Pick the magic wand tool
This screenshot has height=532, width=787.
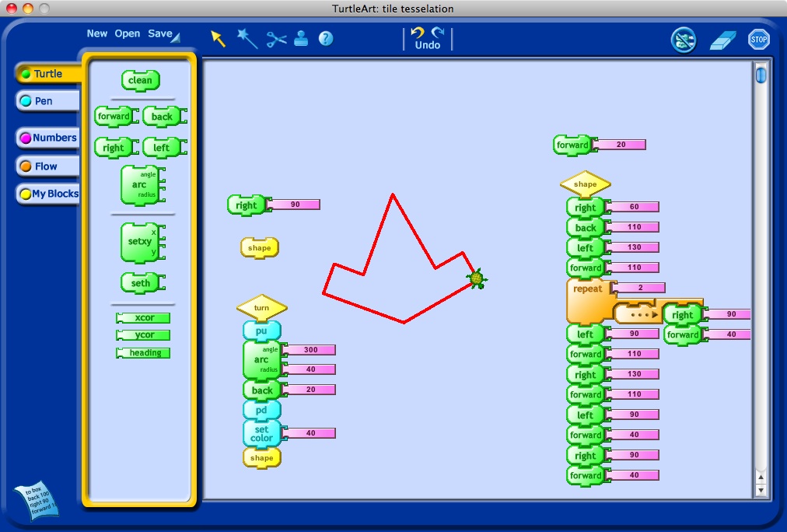(247, 39)
